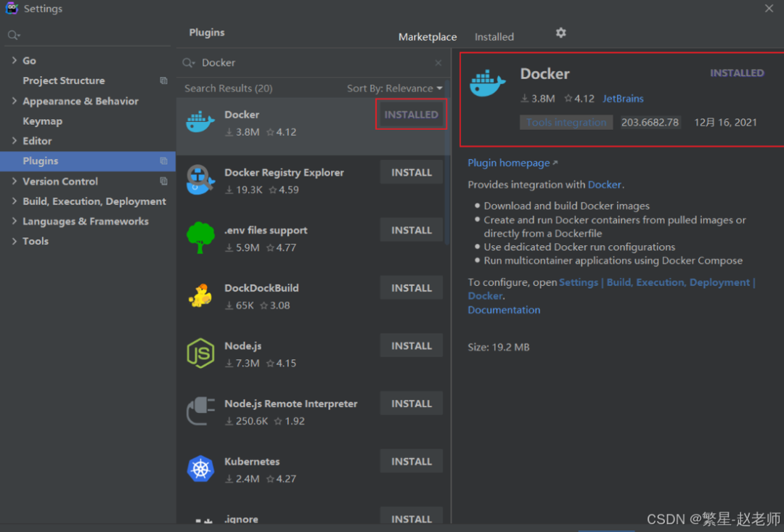The height and width of the screenshot is (532, 784).
Task: Expand the Editor settings node
Action: click(14, 141)
